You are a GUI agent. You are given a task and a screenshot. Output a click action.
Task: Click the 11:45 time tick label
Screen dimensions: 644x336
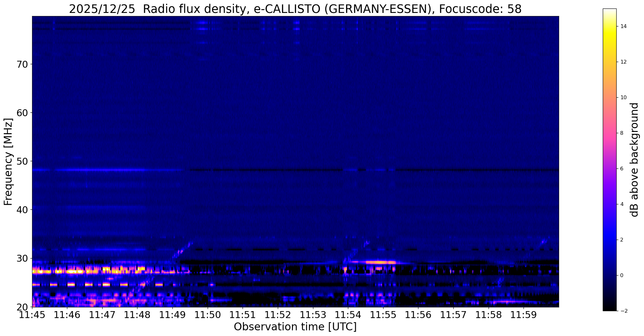pyautogui.click(x=32, y=315)
